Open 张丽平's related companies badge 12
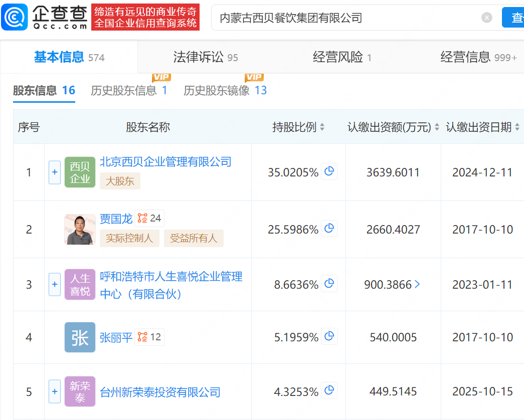Viewport: 524px width, 420px height. coord(150,337)
